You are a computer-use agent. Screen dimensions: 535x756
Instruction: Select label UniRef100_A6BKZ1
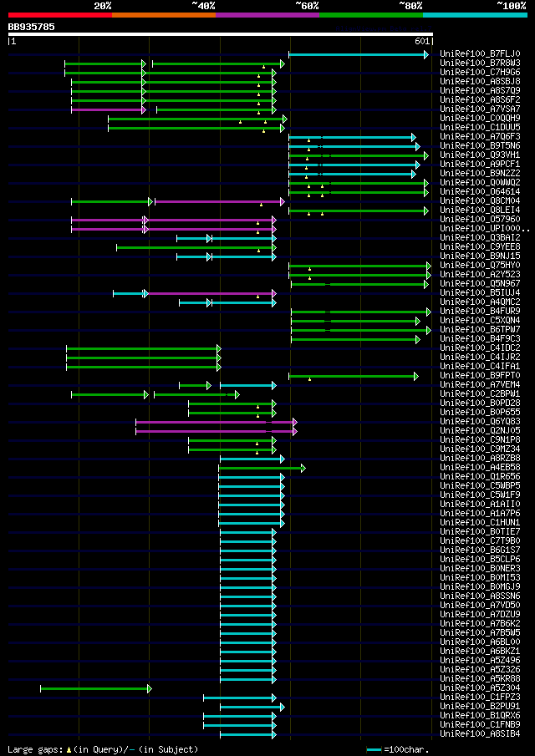pos(480,651)
